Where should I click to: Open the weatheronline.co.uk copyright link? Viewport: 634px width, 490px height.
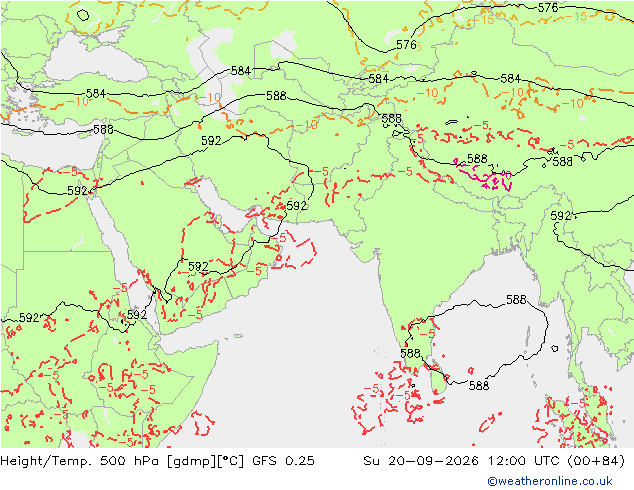(x=550, y=481)
